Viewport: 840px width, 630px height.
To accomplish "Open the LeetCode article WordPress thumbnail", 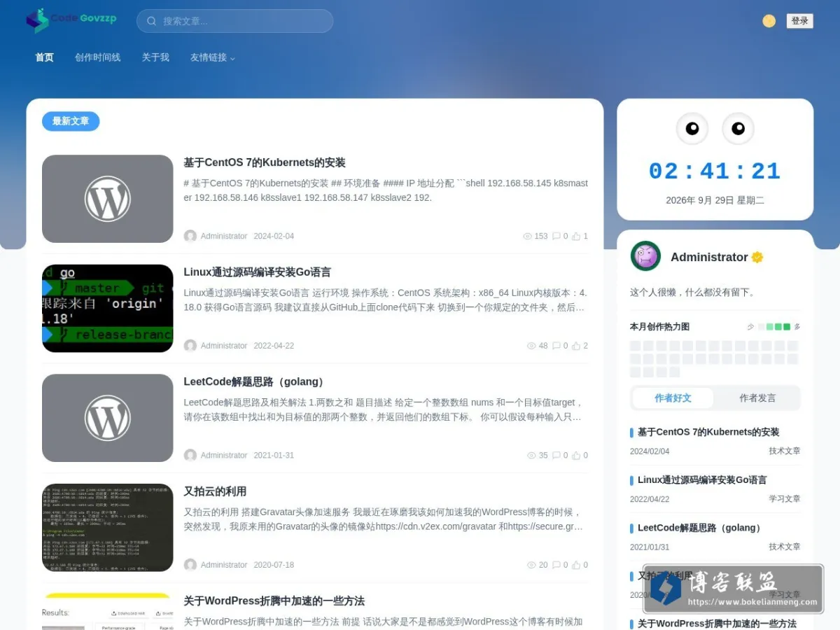I will coord(107,418).
